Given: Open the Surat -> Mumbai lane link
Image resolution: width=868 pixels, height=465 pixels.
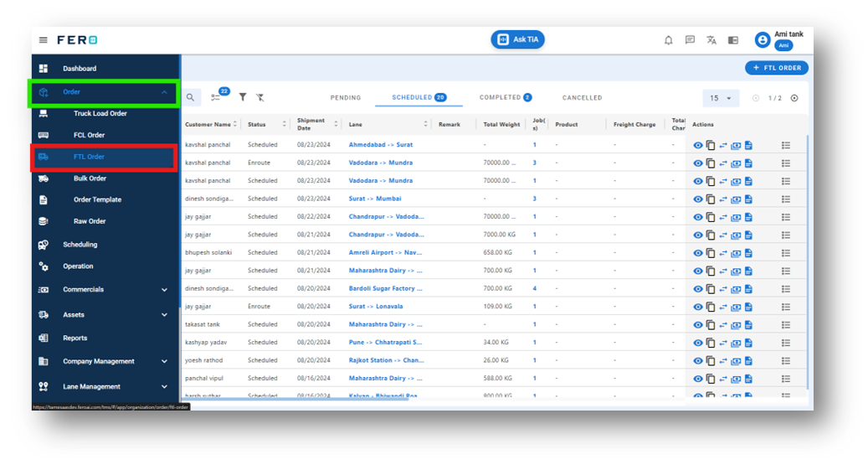Looking at the screenshot, I should [x=375, y=199].
